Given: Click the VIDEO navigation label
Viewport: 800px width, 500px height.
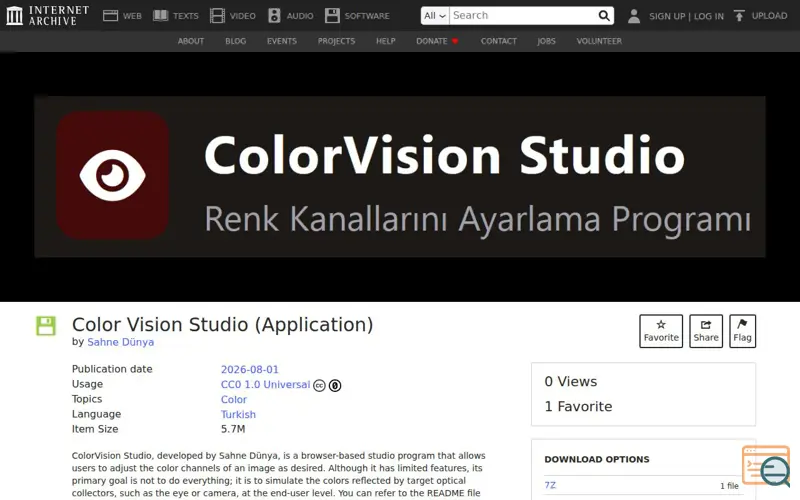Looking at the screenshot, I should pyautogui.click(x=243, y=16).
